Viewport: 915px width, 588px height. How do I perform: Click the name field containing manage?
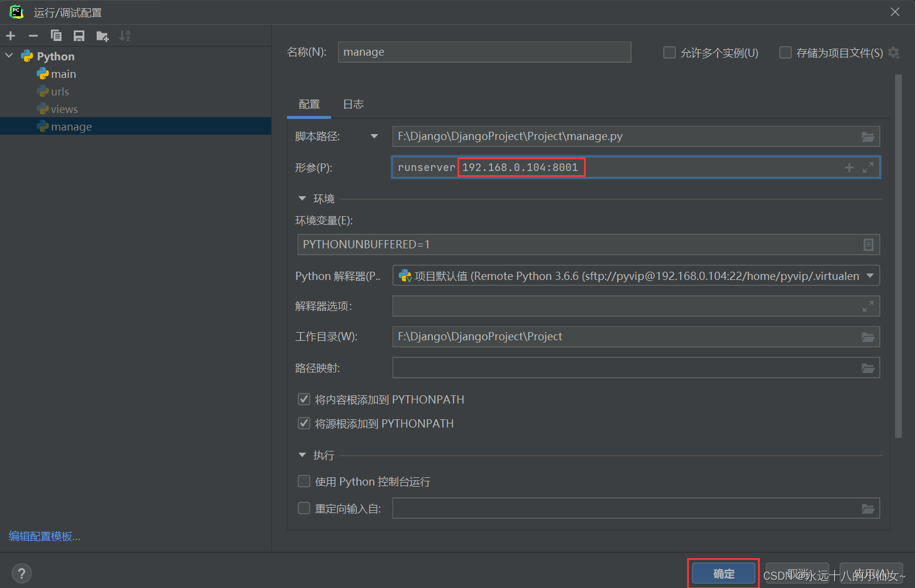coord(484,52)
